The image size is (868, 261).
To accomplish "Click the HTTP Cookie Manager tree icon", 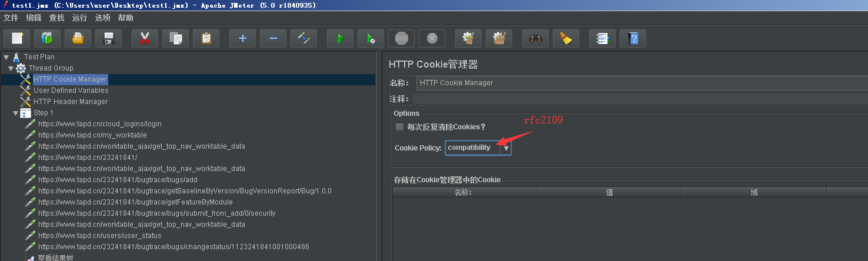I will [x=25, y=79].
